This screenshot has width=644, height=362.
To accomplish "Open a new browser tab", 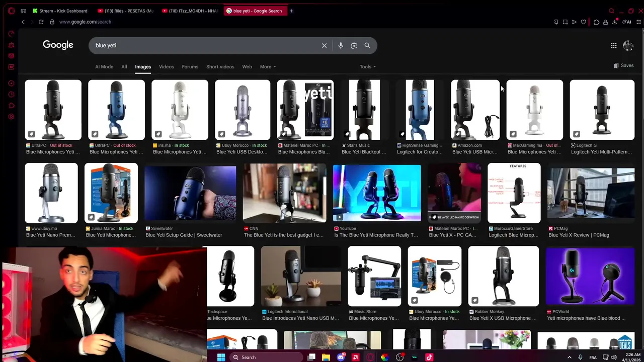I will tap(291, 11).
